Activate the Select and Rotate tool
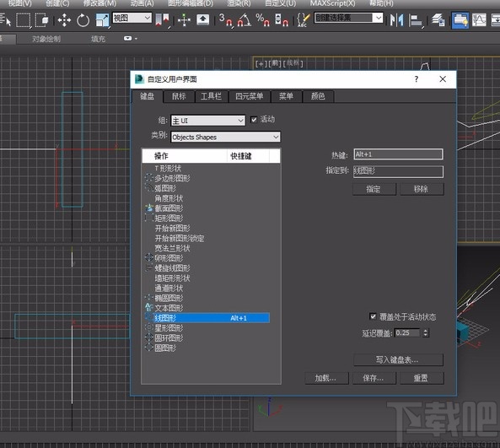Image resolution: width=500 pixels, height=448 pixels. (x=83, y=20)
